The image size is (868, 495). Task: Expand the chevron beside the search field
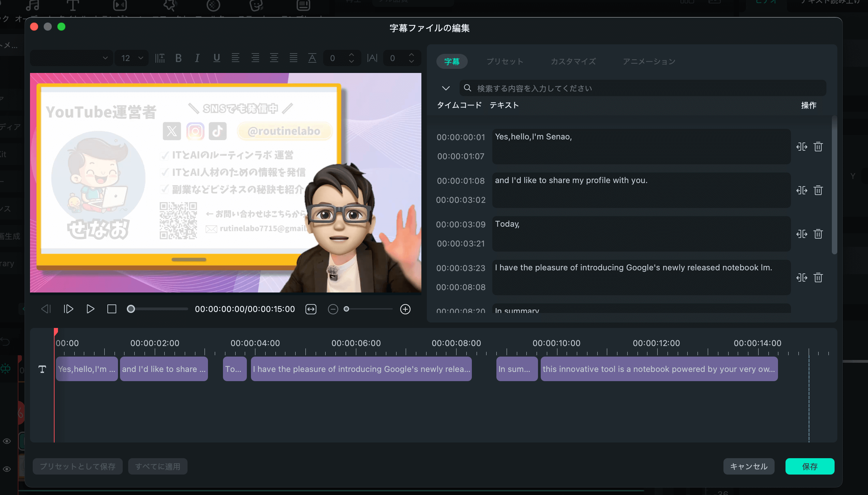coord(446,88)
